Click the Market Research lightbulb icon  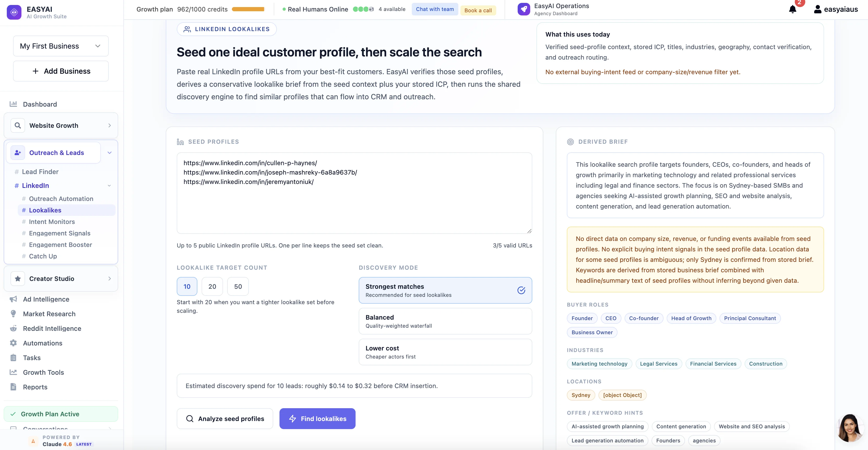(13, 314)
